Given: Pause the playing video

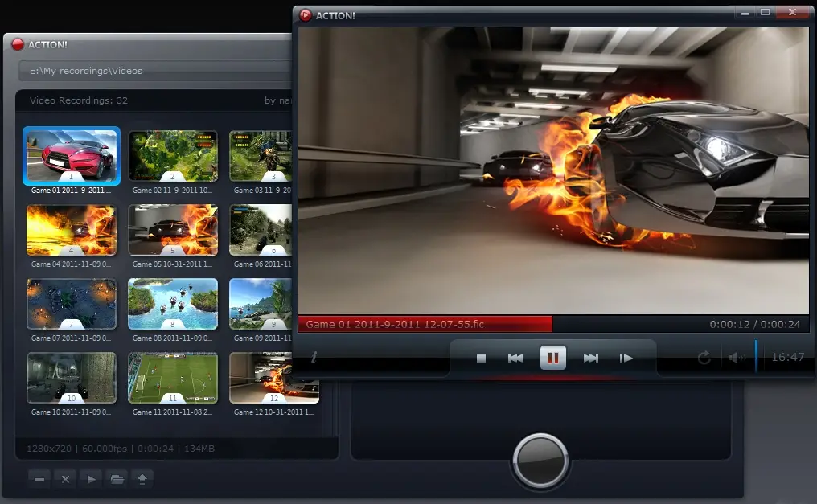Looking at the screenshot, I should [x=552, y=358].
